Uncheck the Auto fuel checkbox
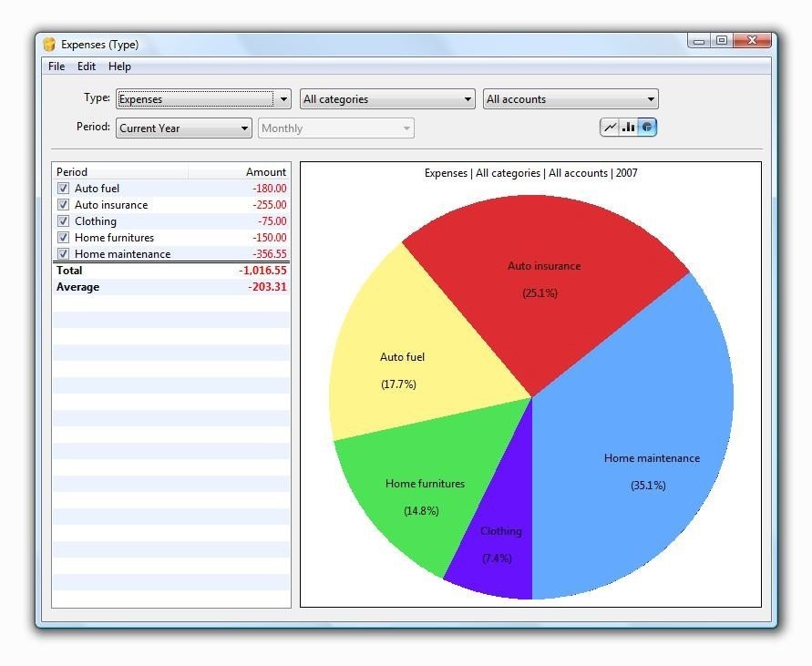The image size is (812, 666). 63,189
